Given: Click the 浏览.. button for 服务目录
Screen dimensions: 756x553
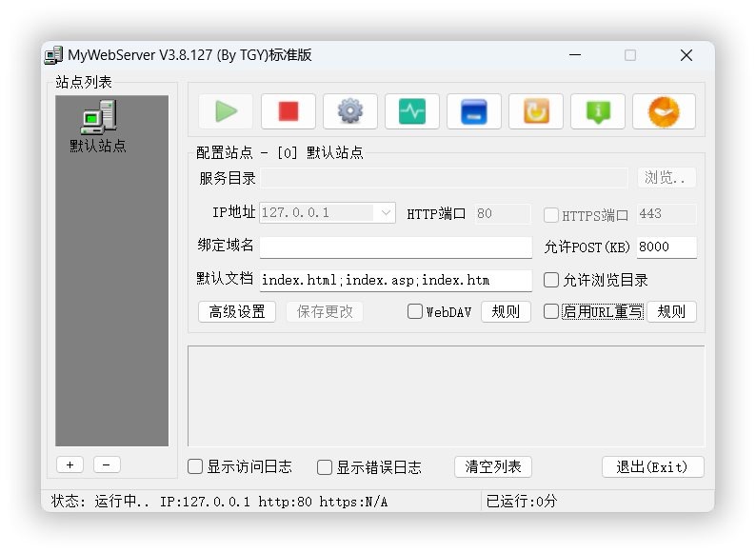Looking at the screenshot, I should pos(666,178).
